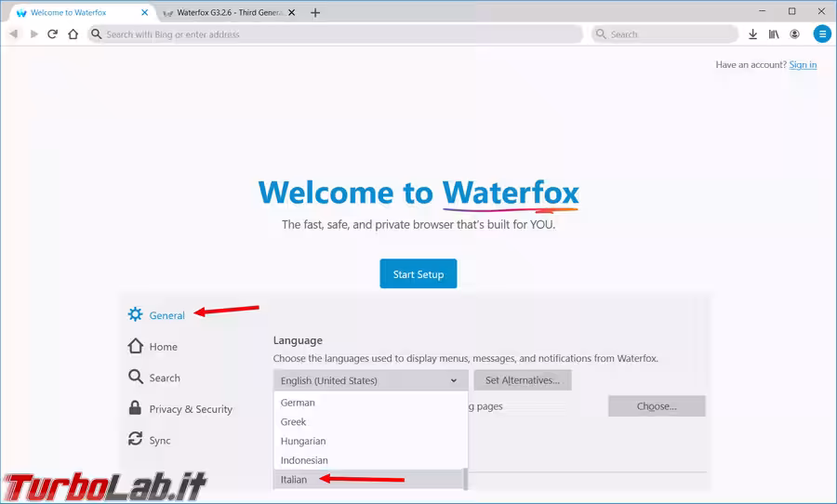Click the toolbar Search box

click(x=665, y=34)
